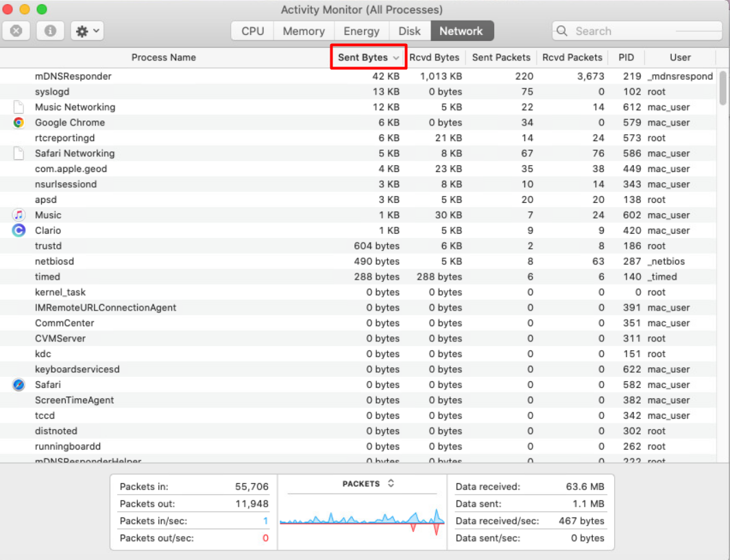Click the Music app icon in list
Image resolution: width=730 pixels, height=560 pixels.
[19, 215]
